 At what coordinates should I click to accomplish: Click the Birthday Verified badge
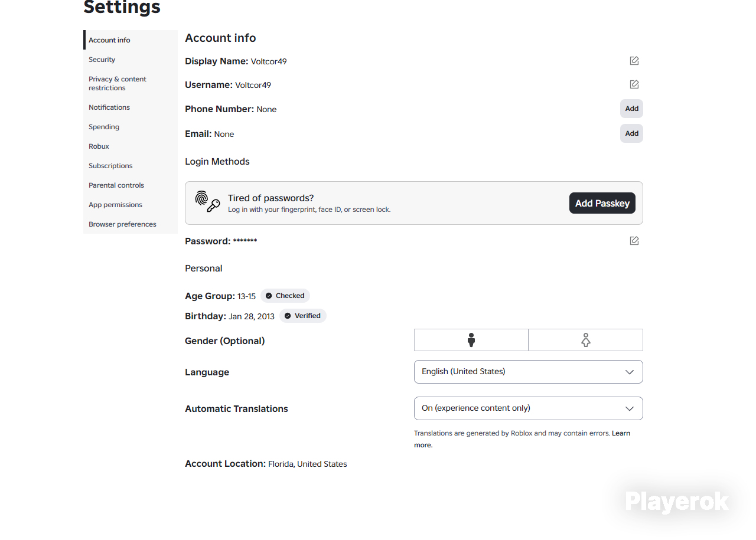pos(303,316)
